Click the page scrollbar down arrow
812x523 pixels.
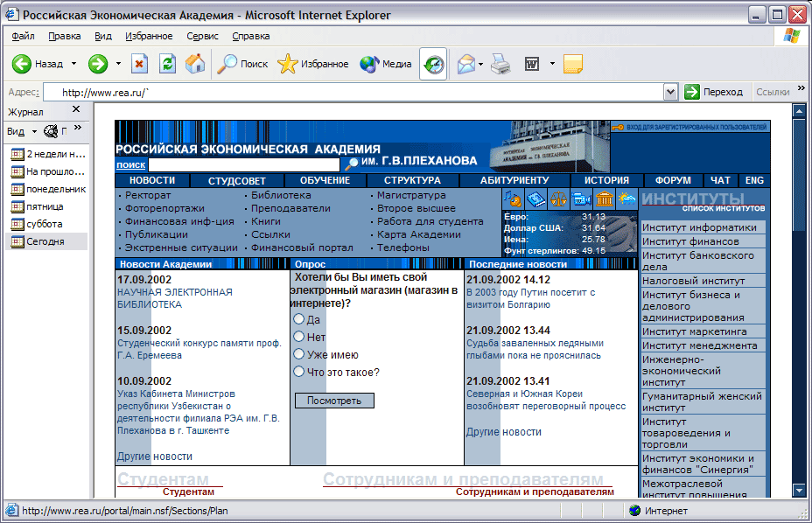[799, 490]
